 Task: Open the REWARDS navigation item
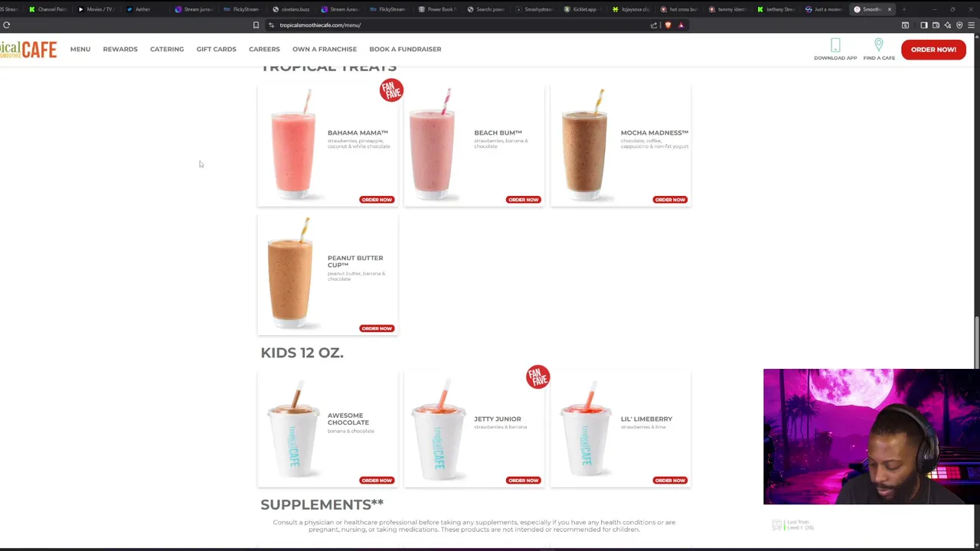120,49
